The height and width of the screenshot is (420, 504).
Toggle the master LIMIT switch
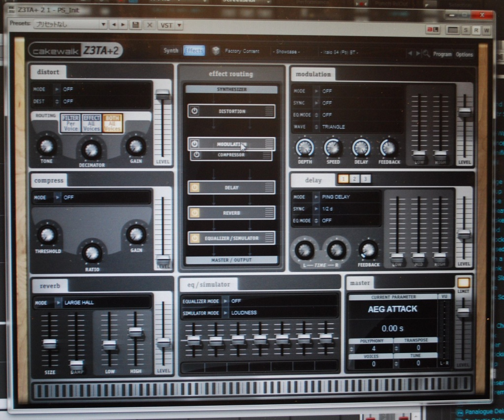(463, 282)
